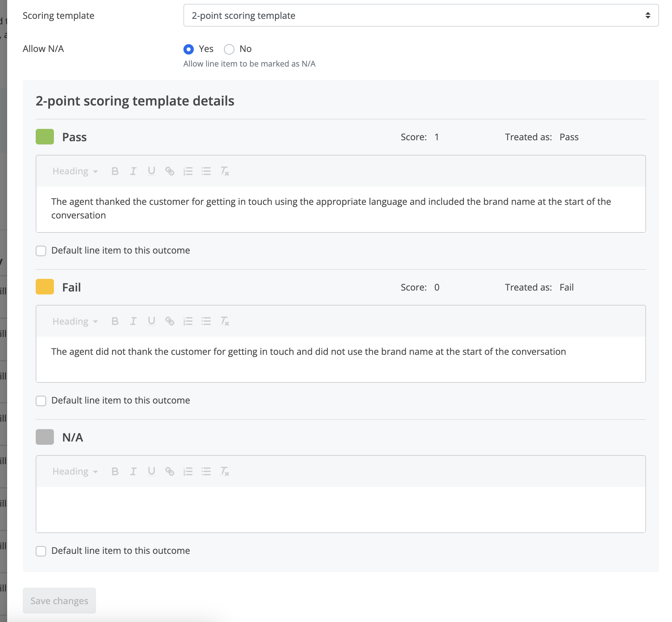Select No for Allow N/A
The width and height of the screenshot is (672, 622).
(229, 49)
